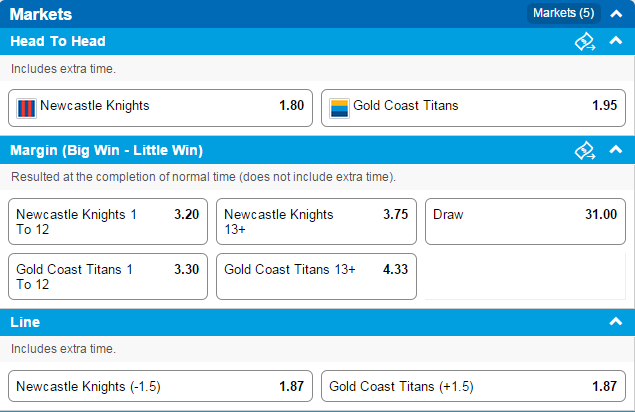Bet on Gold Coast Titans head to head at 1.95
The height and width of the screenshot is (412, 635).
[473, 108]
